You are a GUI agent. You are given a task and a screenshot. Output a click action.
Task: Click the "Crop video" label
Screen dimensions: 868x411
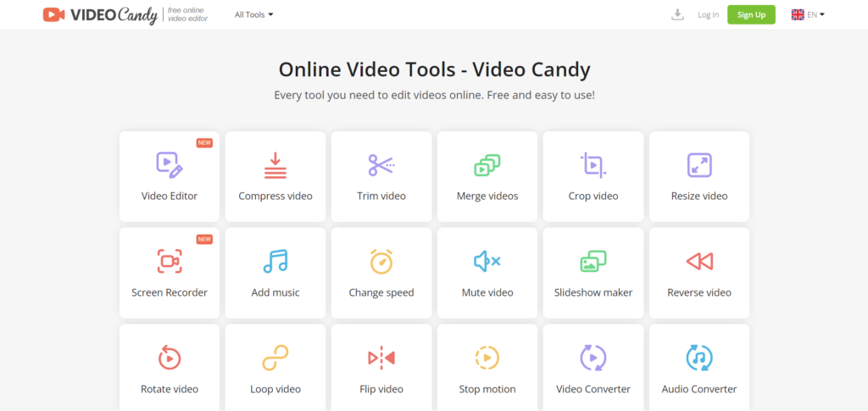tap(593, 196)
